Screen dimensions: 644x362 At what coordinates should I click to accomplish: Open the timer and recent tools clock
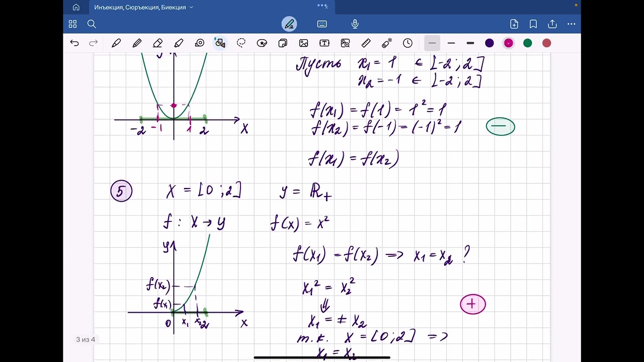(408, 43)
